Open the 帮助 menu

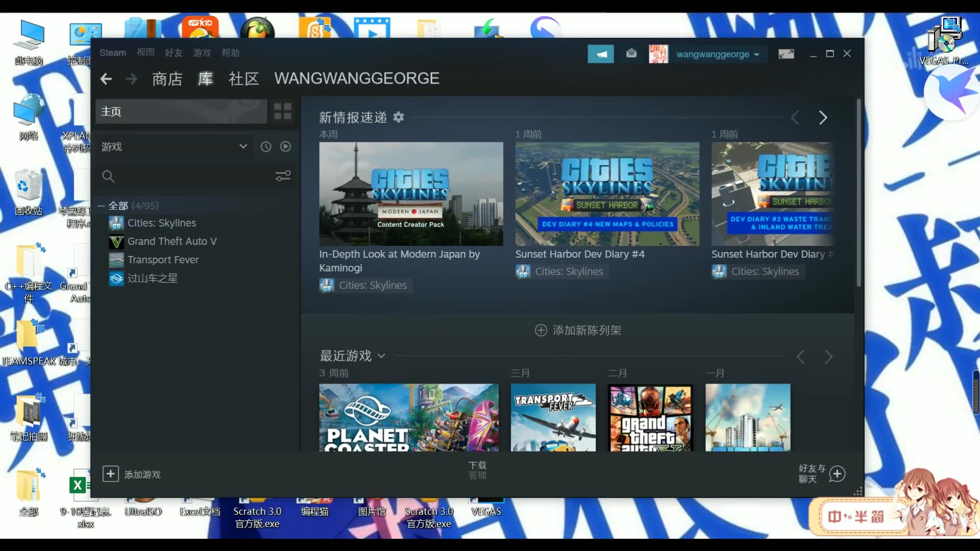pos(230,53)
